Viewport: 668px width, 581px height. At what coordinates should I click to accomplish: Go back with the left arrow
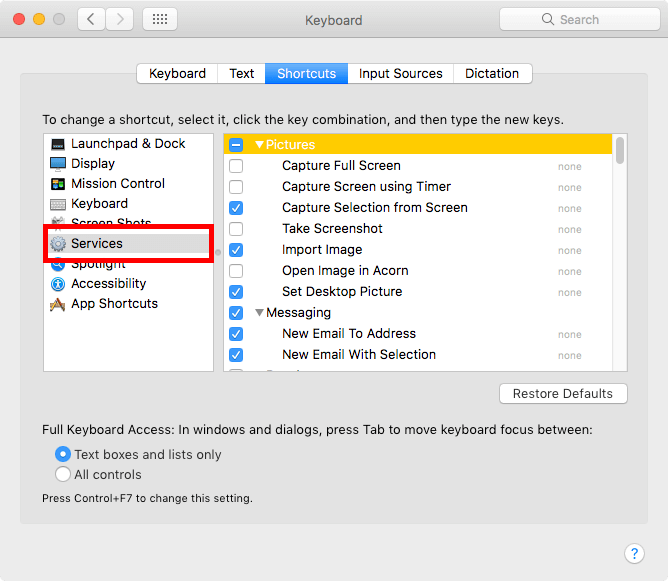[x=91, y=19]
